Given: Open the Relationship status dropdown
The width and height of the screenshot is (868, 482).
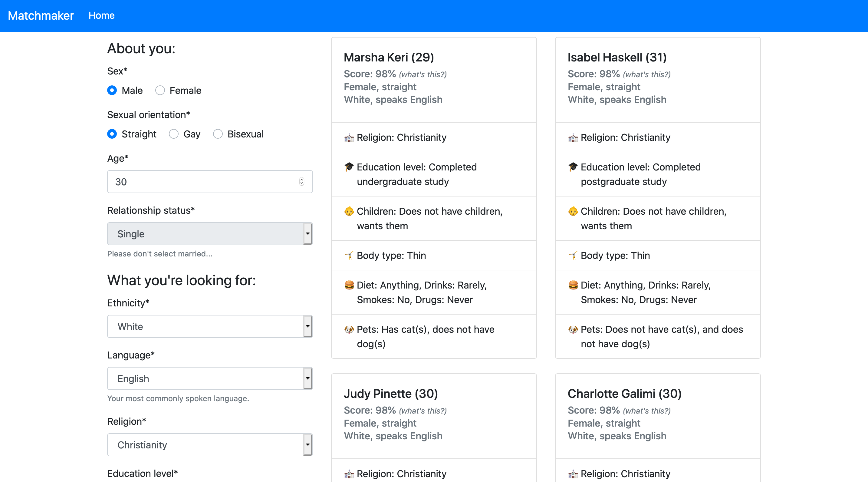Looking at the screenshot, I should [210, 234].
